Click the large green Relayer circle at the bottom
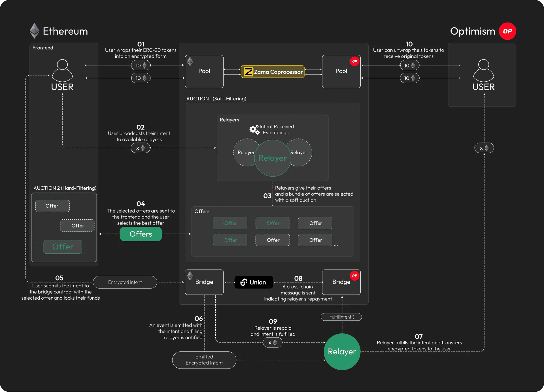Image resolution: width=544 pixels, height=392 pixels. pos(342,352)
